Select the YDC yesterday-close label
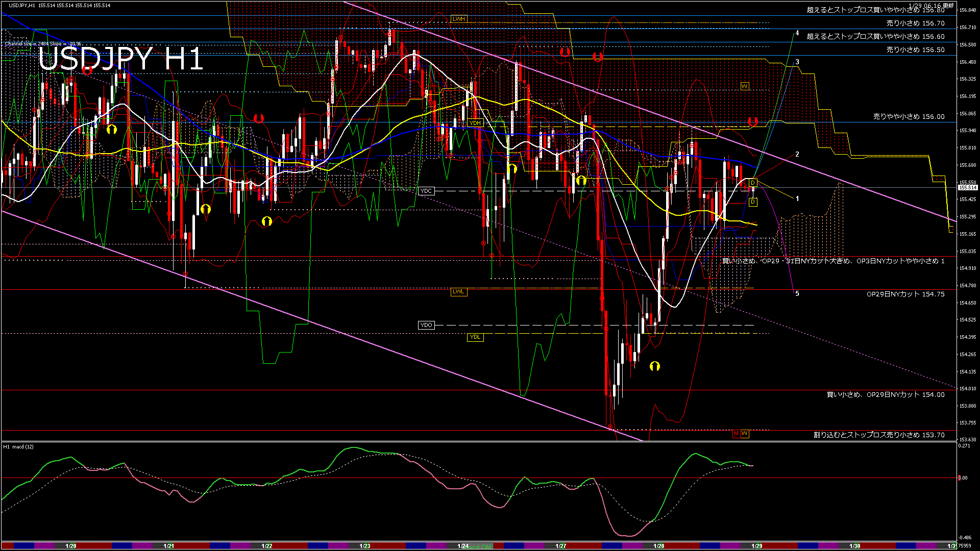 coord(426,191)
